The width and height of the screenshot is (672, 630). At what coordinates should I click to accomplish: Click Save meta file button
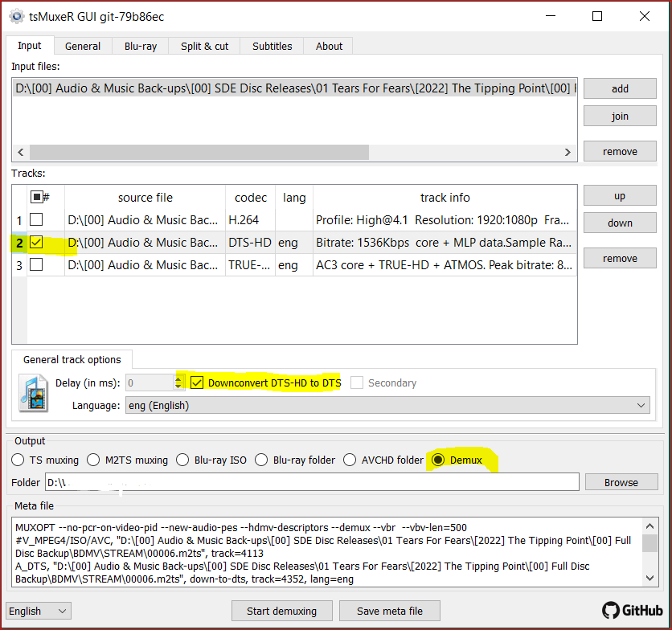pos(390,611)
